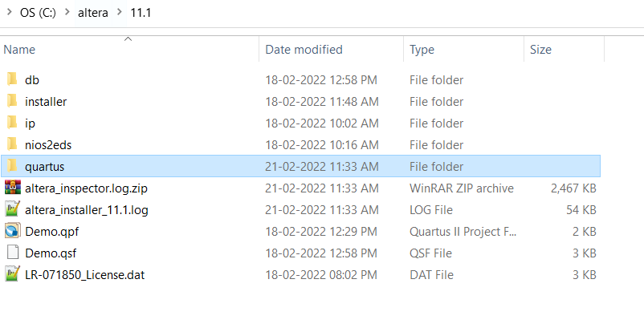The image size is (644, 336).
Task: Click the db folder icon
Action: (12, 80)
